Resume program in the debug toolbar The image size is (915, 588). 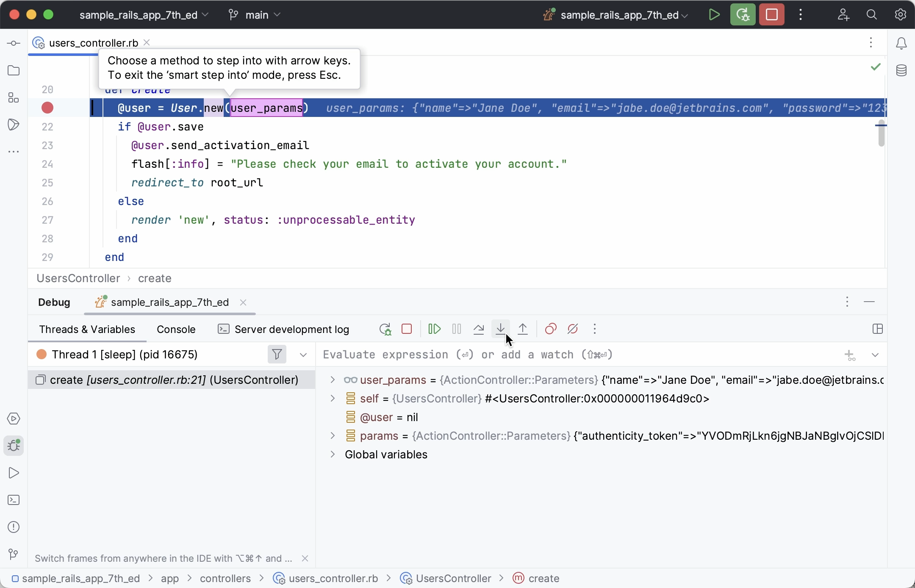coord(435,329)
